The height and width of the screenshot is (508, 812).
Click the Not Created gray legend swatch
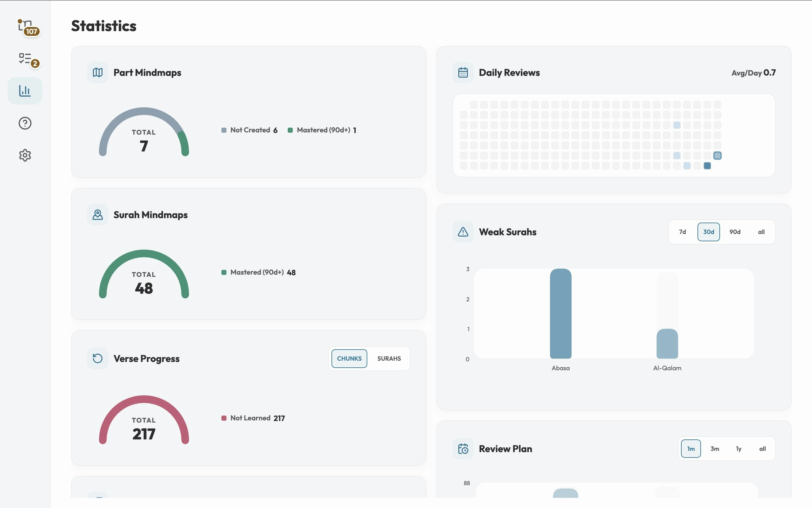(224, 130)
